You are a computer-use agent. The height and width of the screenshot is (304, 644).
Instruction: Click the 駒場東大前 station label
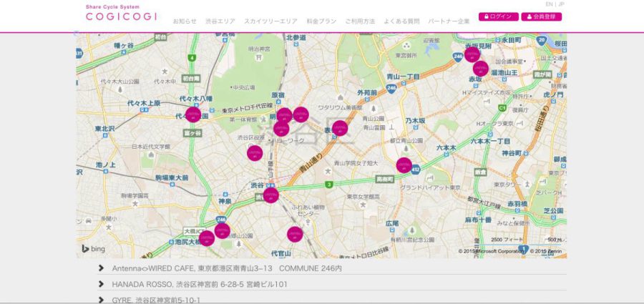172,178
